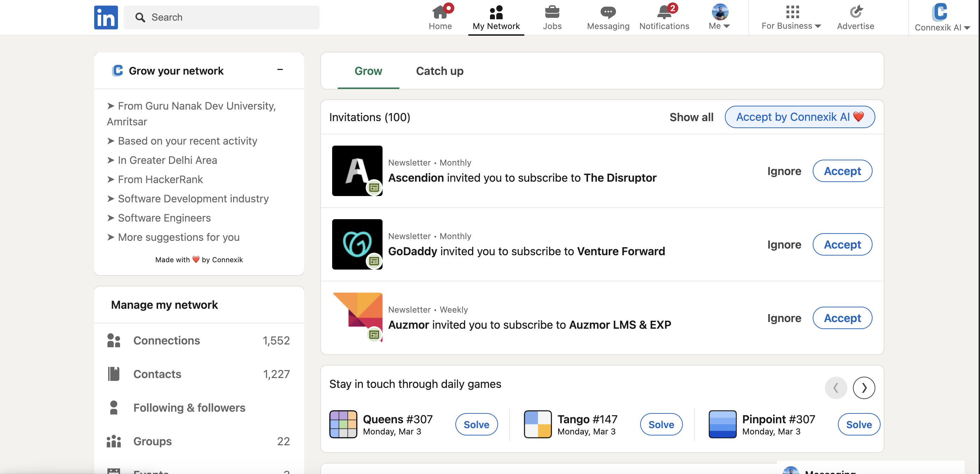Select the My Network nav item
980x474 pixels.
click(x=496, y=17)
